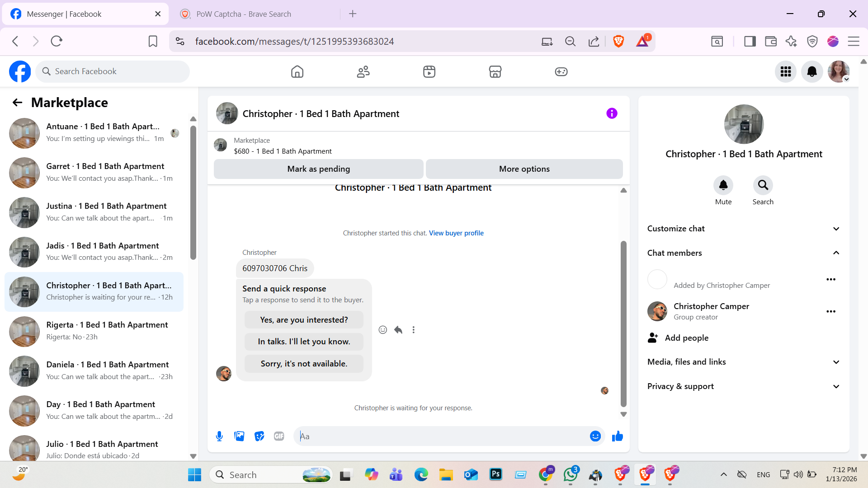Click the reply arrow next to message
This screenshot has width=868, height=488.
click(x=398, y=330)
